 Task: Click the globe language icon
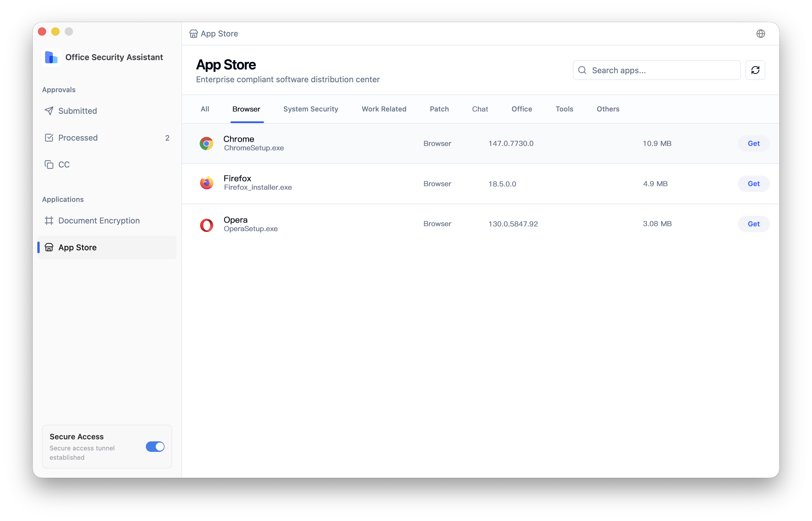pyautogui.click(x=760, y=34)
